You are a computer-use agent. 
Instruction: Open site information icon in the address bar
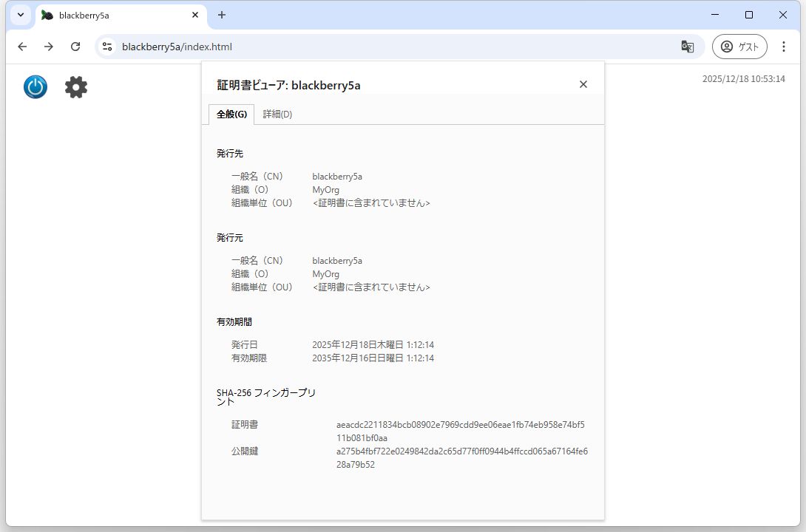[x=108, y=46]
